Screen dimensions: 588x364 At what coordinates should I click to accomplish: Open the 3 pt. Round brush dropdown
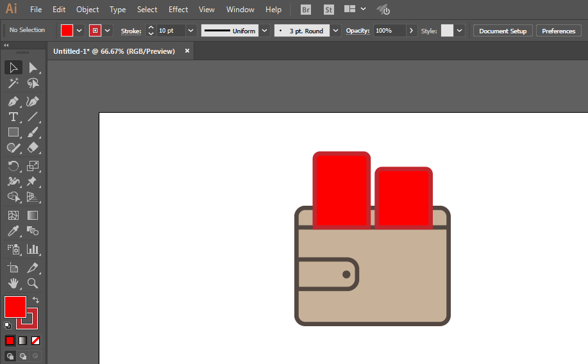tap(335, 31)
